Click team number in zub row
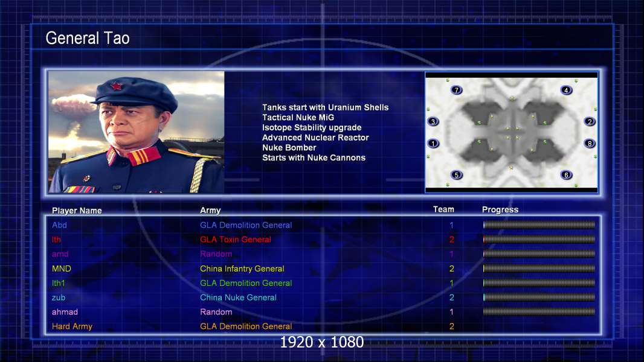644x362 pixels. [x=451, y=297]
